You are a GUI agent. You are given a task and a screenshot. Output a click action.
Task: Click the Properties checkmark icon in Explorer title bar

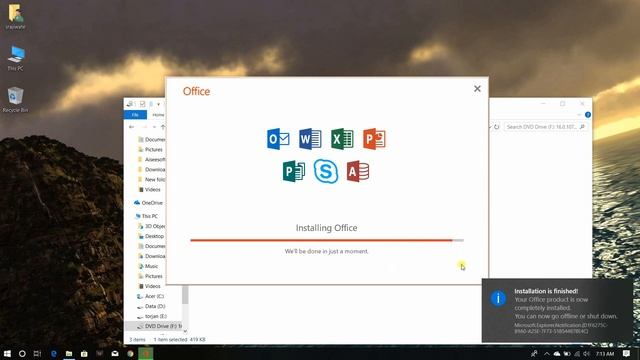[142, 104]
